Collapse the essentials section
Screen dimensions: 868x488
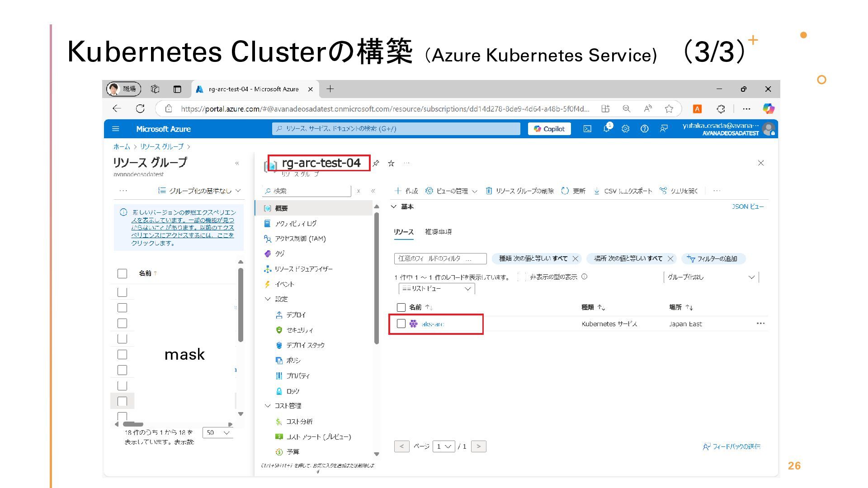(394, 206)
